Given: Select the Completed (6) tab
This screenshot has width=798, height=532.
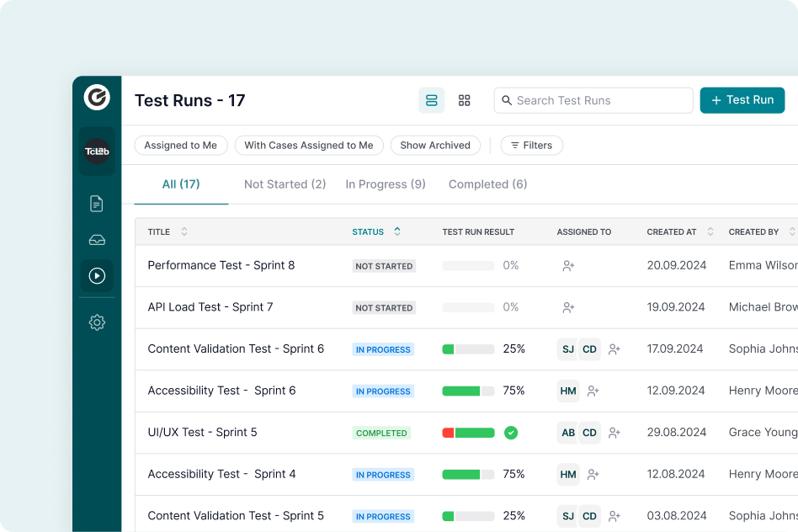Looking at the screenshot, I should (487, 184).
